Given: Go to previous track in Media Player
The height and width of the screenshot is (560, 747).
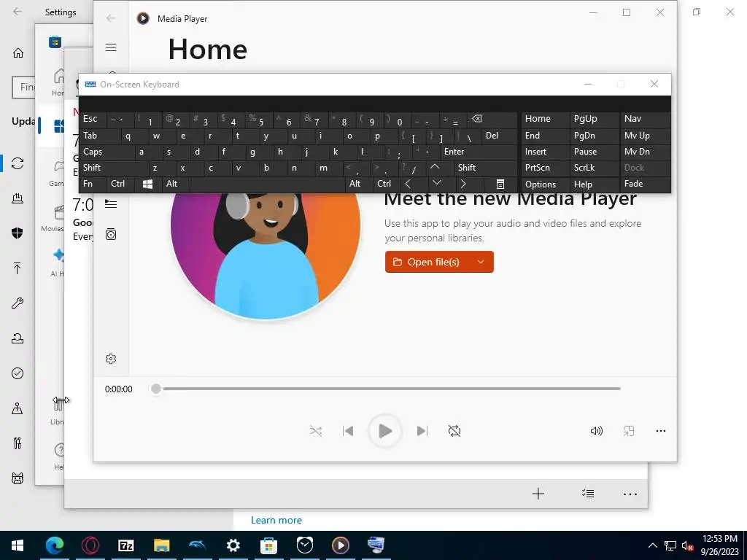Looking at the screenshot, I should pyautogui.click(x=348, y=432).
